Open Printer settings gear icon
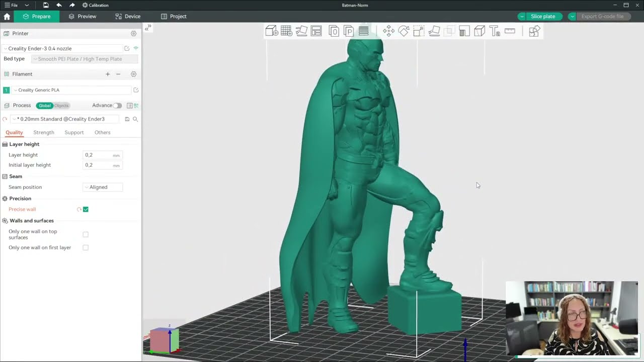 pos(133,33)
